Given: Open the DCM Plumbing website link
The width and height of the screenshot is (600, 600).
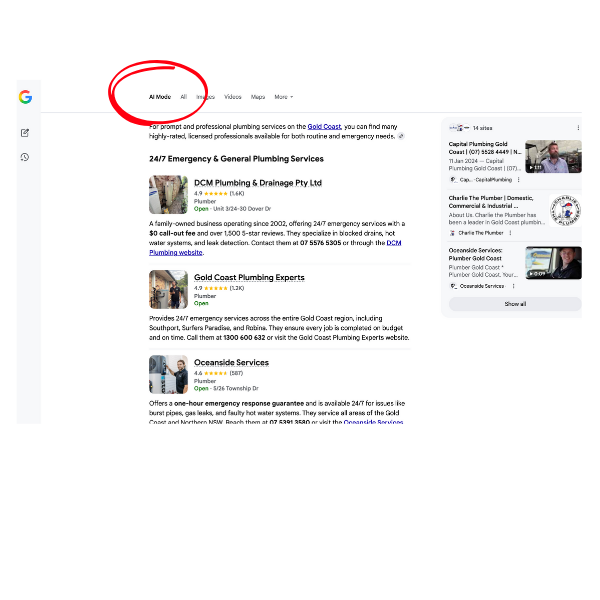Looking at the screenshot, I should pyautogui.click(x=275, y=248).
